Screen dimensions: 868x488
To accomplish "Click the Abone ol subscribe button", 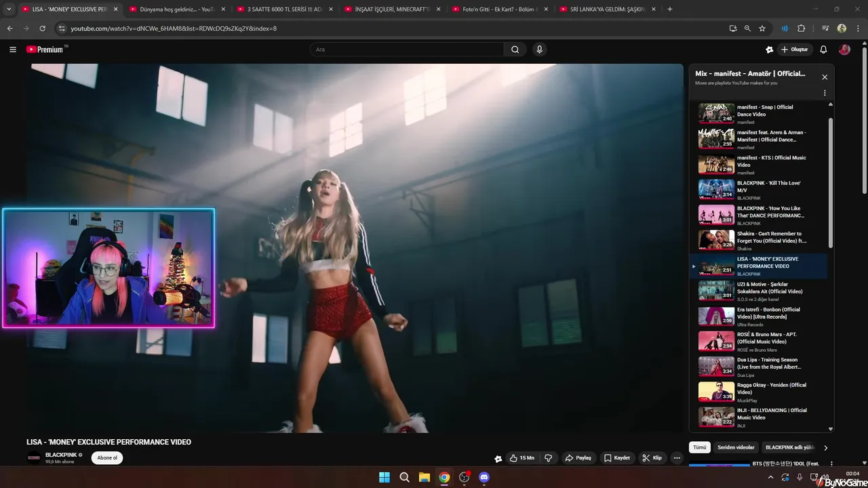I will pos(107,458).
